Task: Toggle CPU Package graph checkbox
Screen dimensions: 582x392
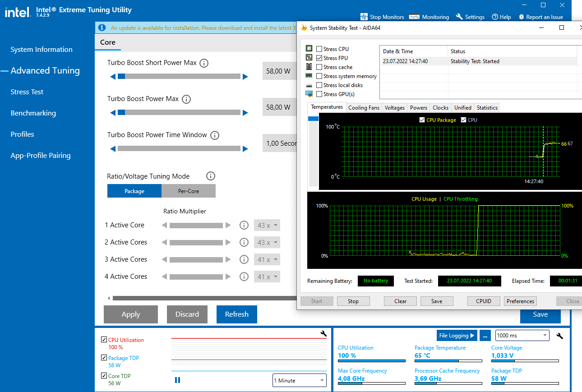Action: [x=422, y=120]
